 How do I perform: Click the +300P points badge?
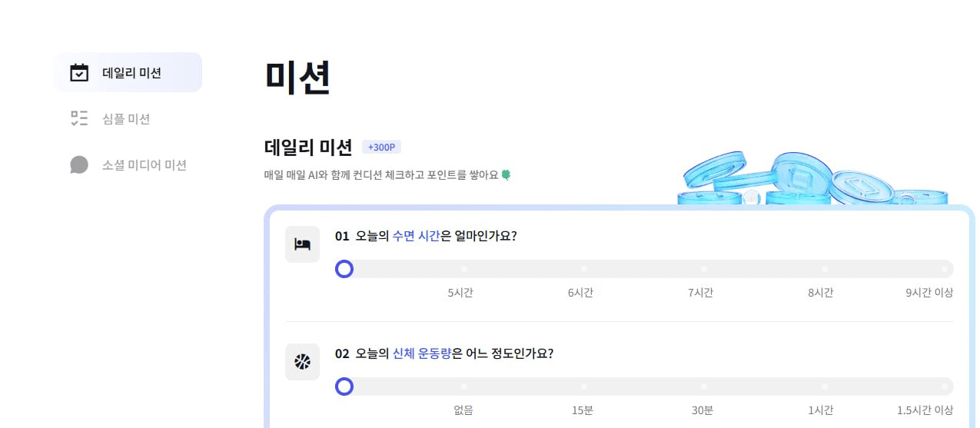(x=381, y=148)
